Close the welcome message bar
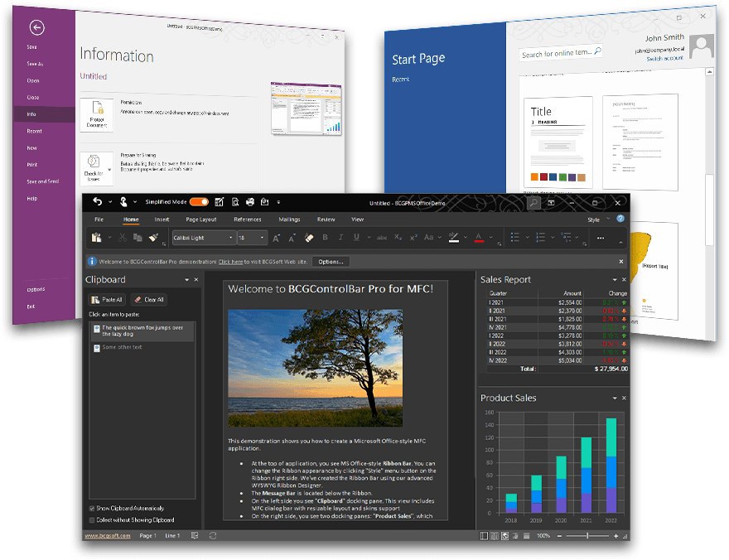The image size is (729, 560). click(x=621, y=262)
